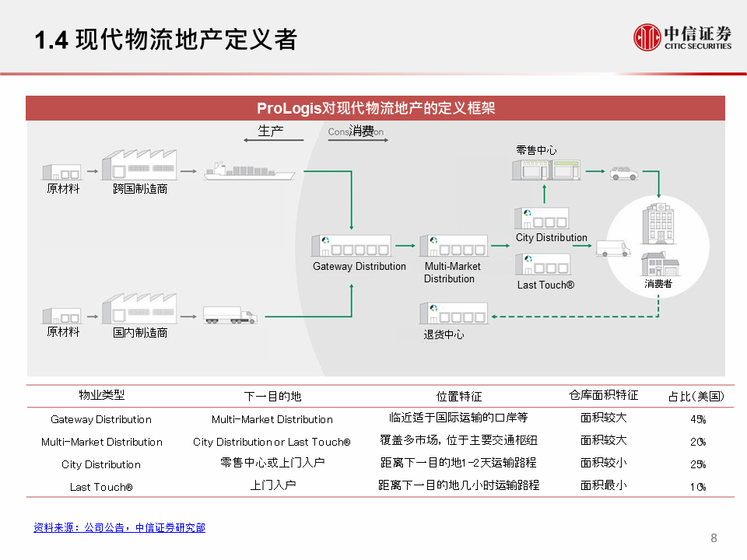The width and height of the screenshot is (747, 560).
Task: Click the 下一目的地 column header
Action: pyautogui.click(x=272, y=396)
